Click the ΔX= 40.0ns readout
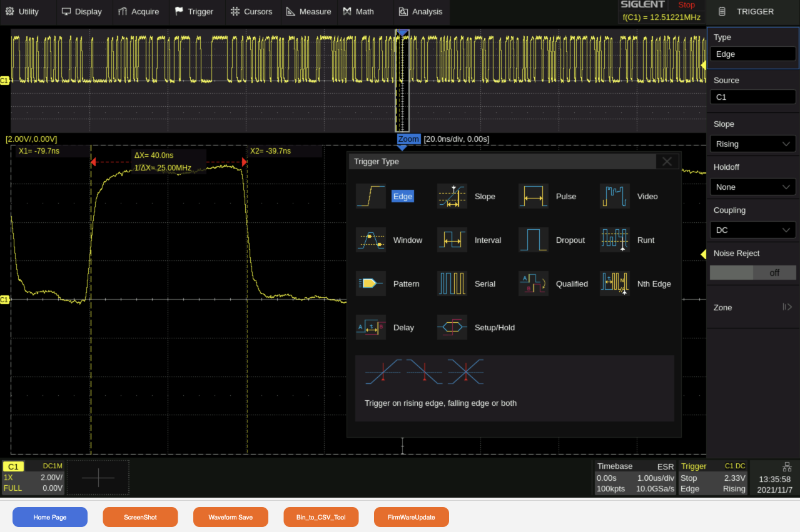Screen dimensions: 800x532 coord(154,155)
